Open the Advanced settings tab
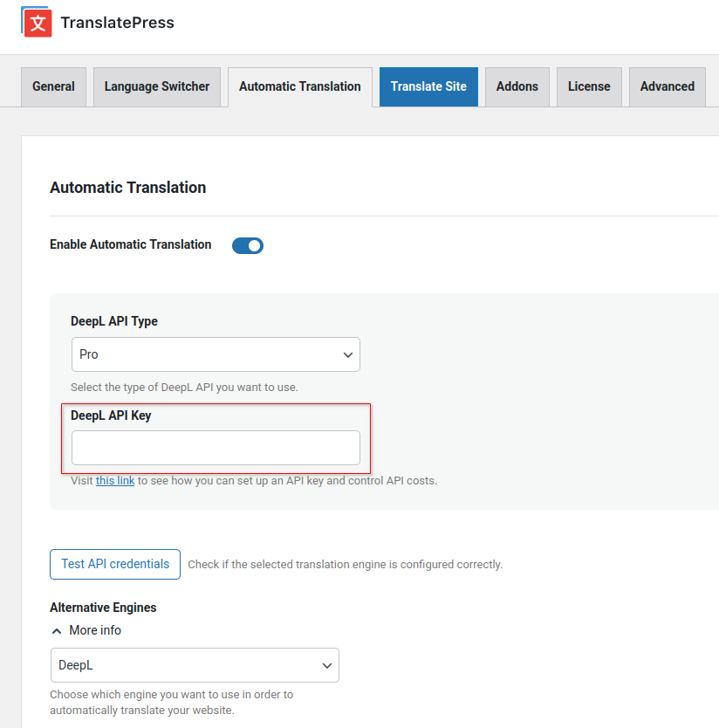Screen dimensions: 719x728 pyautogui.click(x=667, y=86)
